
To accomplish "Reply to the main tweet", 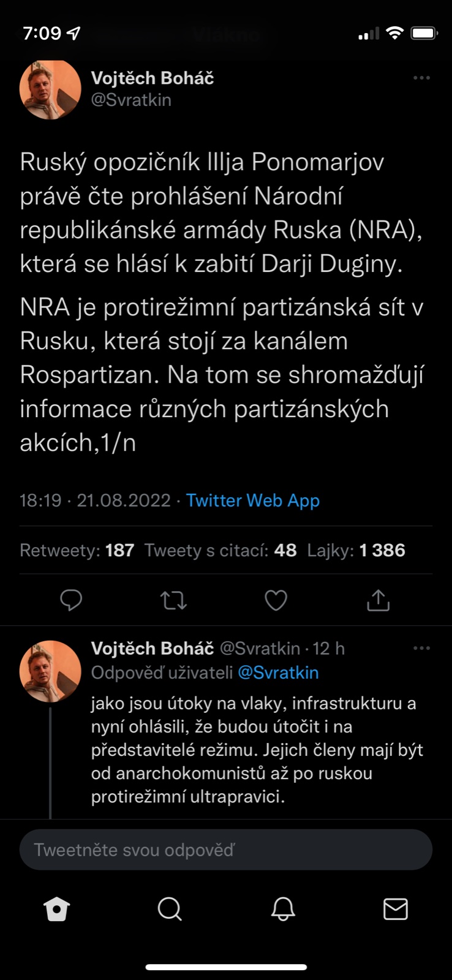I will [71, 600].
